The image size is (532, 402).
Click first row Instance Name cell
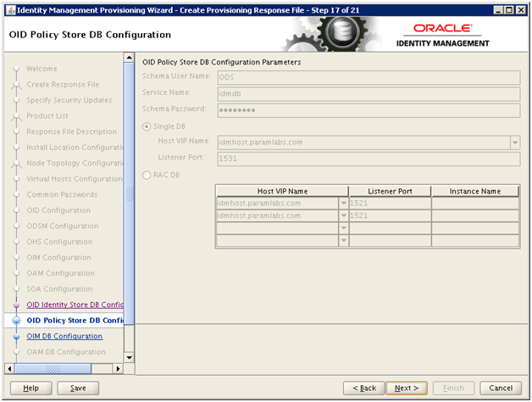475,204
